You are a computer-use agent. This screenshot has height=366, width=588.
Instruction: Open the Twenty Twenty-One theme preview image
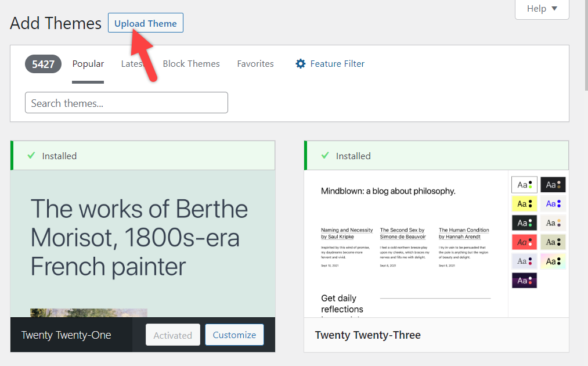tap(143, 244)
